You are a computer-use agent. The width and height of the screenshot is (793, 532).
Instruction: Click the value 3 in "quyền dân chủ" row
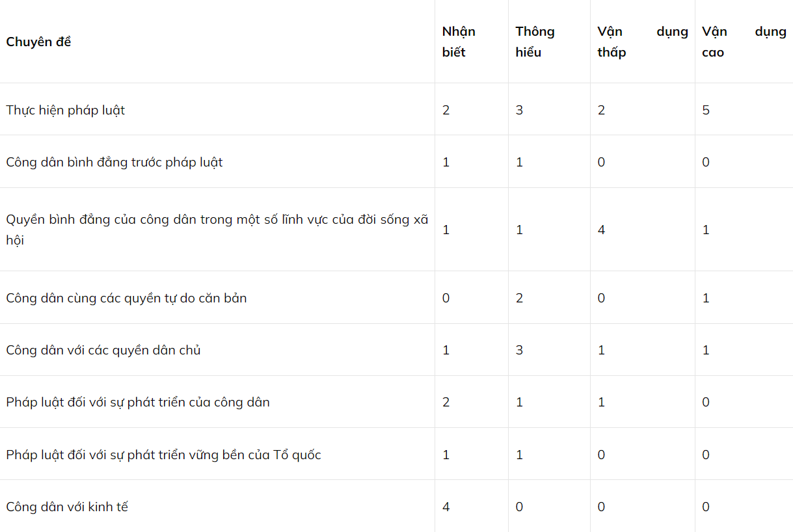[x=519, y=350]
